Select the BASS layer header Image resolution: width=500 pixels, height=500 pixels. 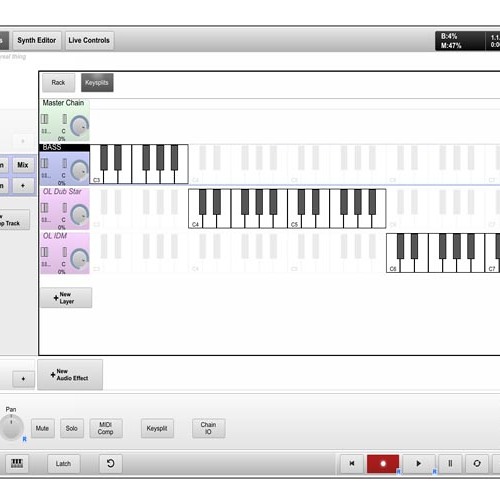65,147
